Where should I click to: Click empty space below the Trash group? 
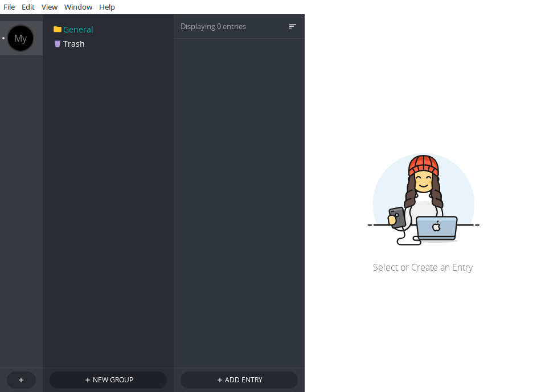coord(108,199)
